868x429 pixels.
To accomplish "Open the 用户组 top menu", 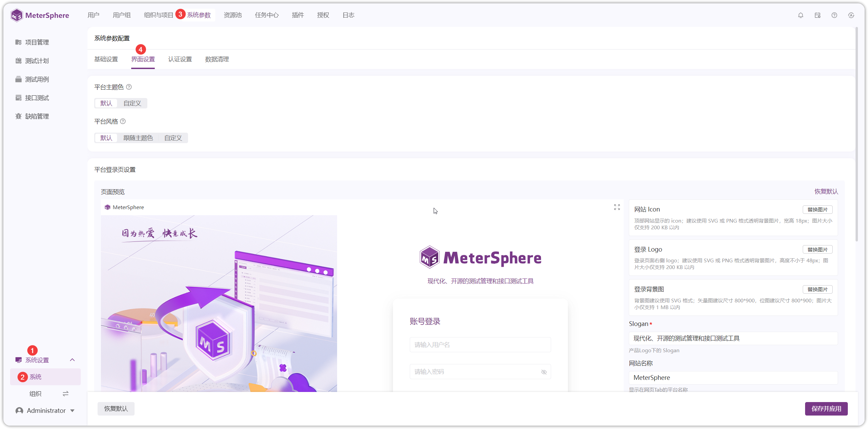I will point(122,15).
